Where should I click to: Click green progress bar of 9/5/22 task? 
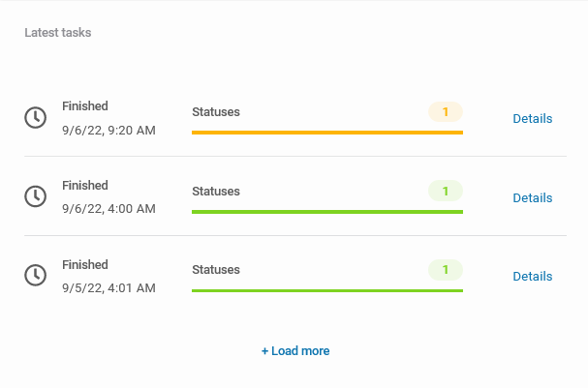tap(326, 290)
